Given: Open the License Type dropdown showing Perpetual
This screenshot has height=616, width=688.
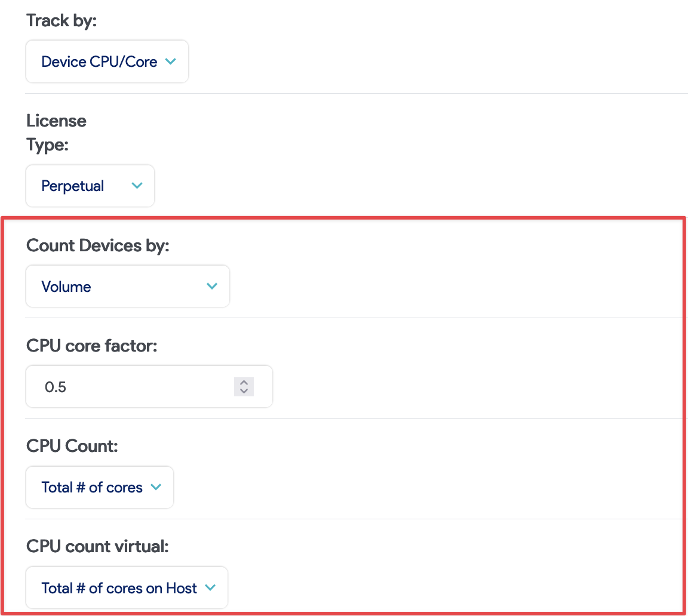Looking at the screenshot, I should (x=90, y=186).
